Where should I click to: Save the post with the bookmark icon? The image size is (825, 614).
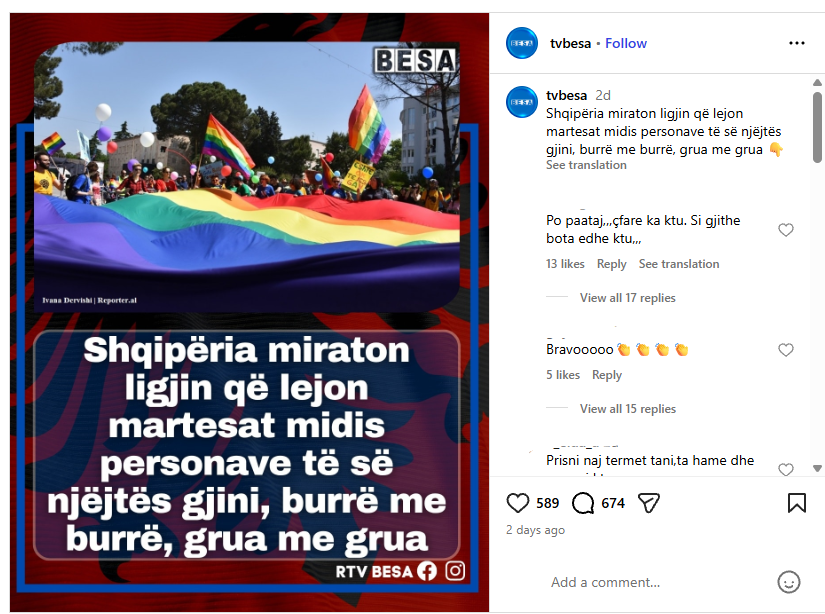[x=797, y=503]
